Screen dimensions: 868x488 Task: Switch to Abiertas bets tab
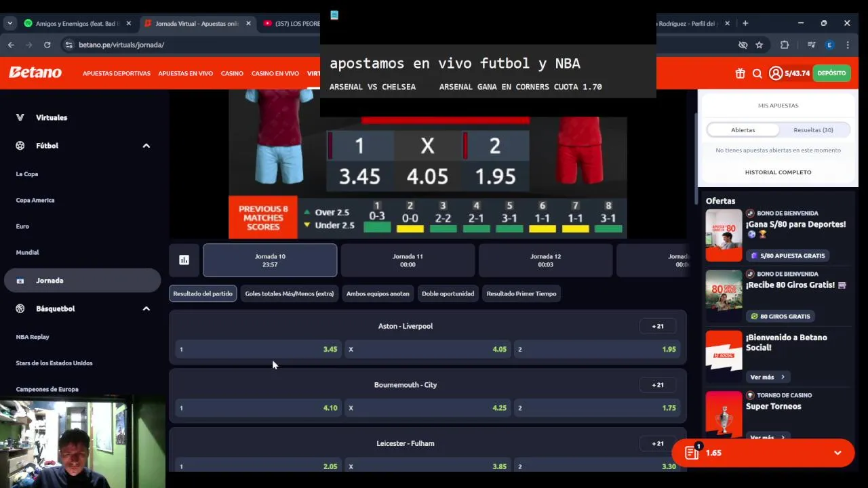point(743,130)
